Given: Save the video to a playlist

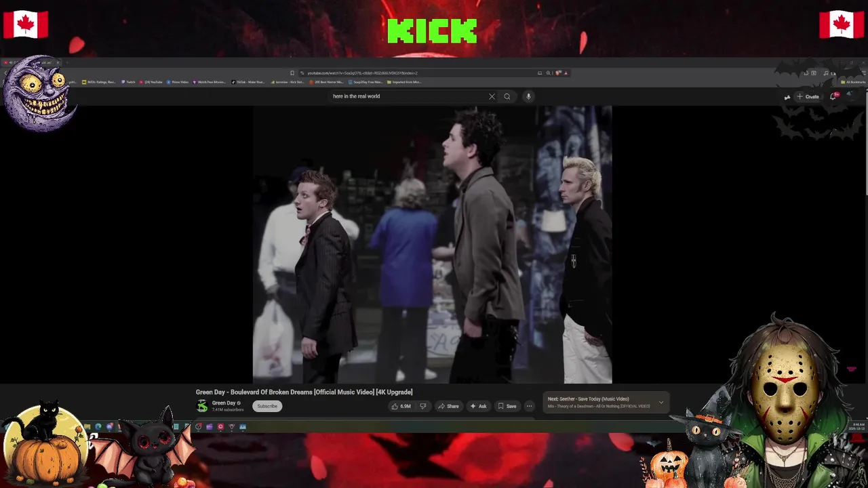Looking at the screenshot, I should coord(507,406).
